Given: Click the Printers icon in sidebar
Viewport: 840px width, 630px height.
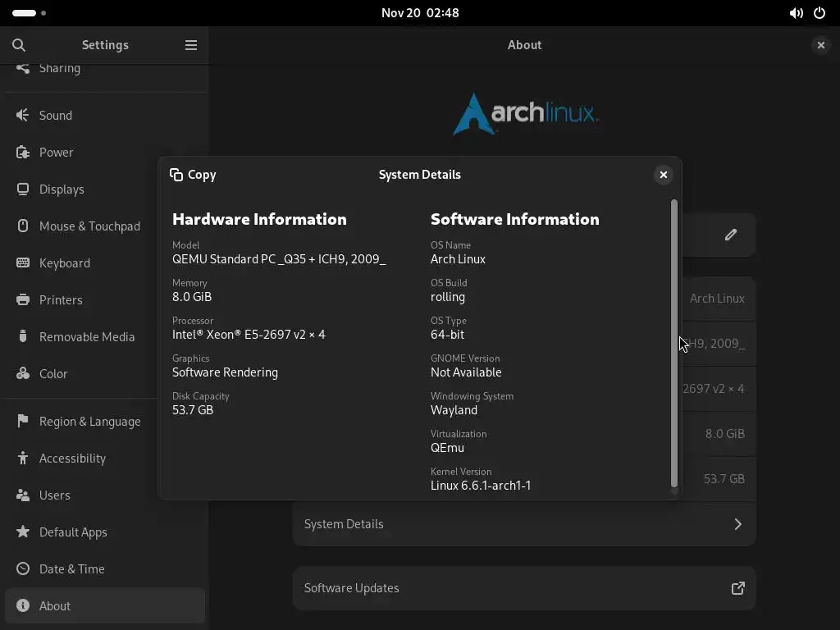Looking at the screenshot, I should 22,299.
